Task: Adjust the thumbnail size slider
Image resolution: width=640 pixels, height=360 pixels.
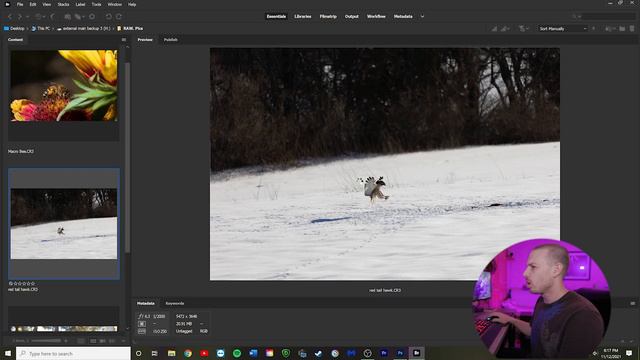Action: click(46, 341)
